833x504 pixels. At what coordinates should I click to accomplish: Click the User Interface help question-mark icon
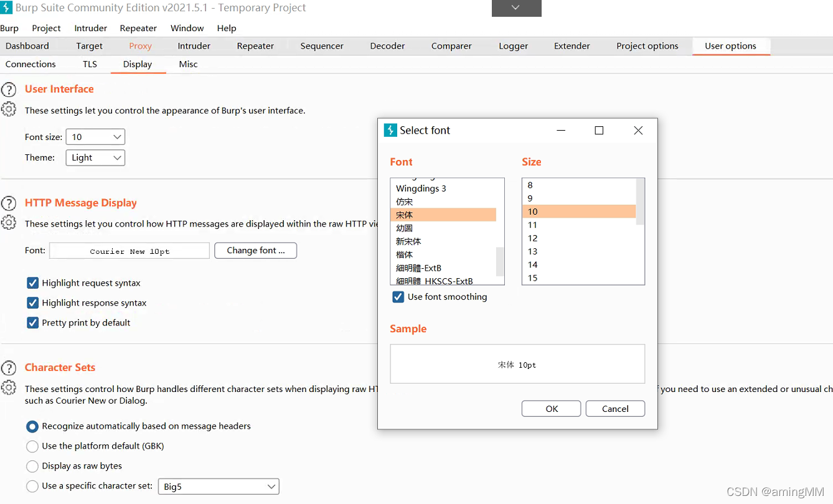[9, 90]
